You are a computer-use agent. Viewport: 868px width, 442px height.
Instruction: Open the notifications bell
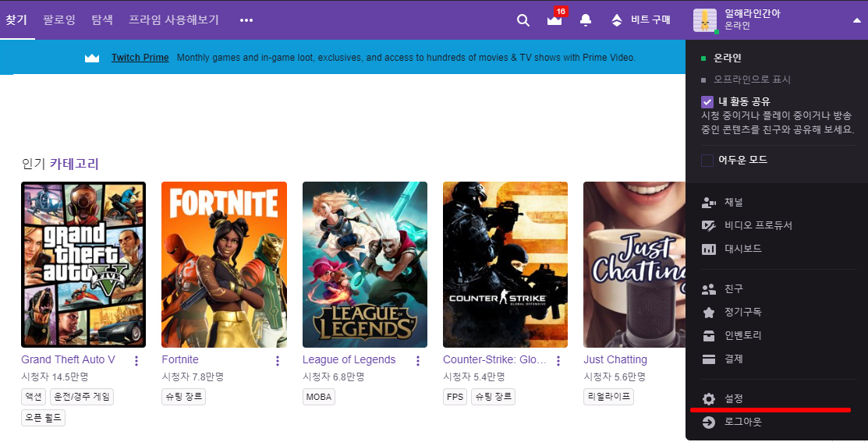(585, 20)
